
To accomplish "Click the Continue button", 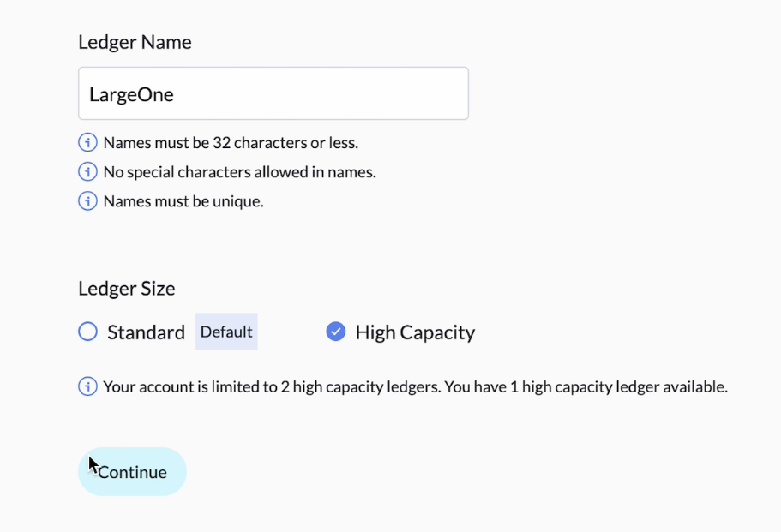I will 132,471.
